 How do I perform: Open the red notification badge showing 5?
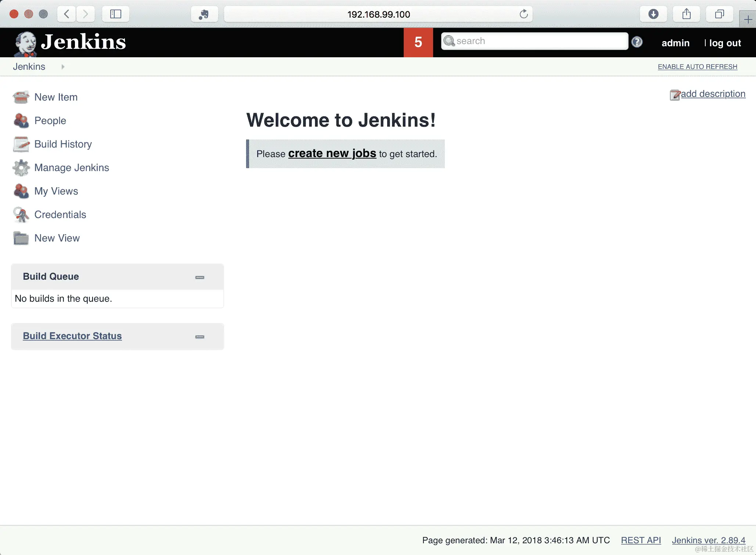tap(418, 42)
